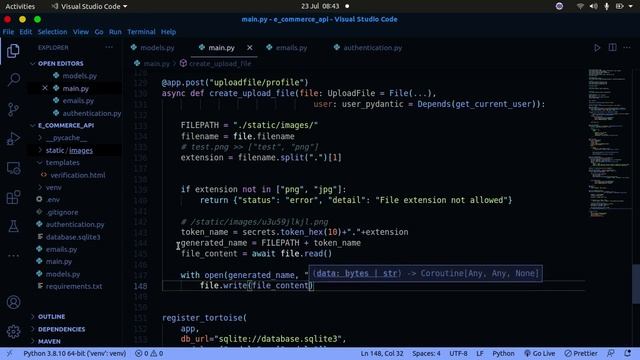
Task: Select Python 3.8.10 interpreter in status bar
Action: coord(74,353)
